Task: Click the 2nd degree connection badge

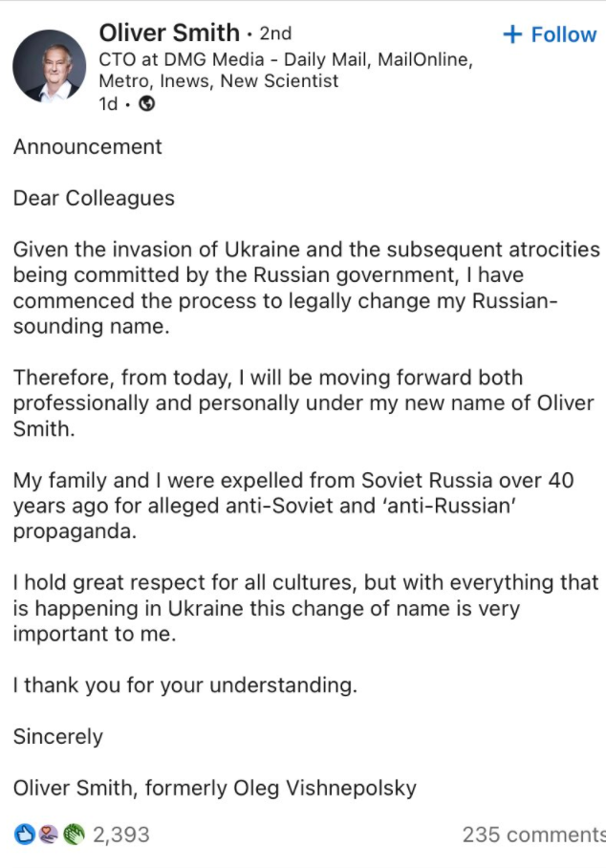Action: [275, 34]
